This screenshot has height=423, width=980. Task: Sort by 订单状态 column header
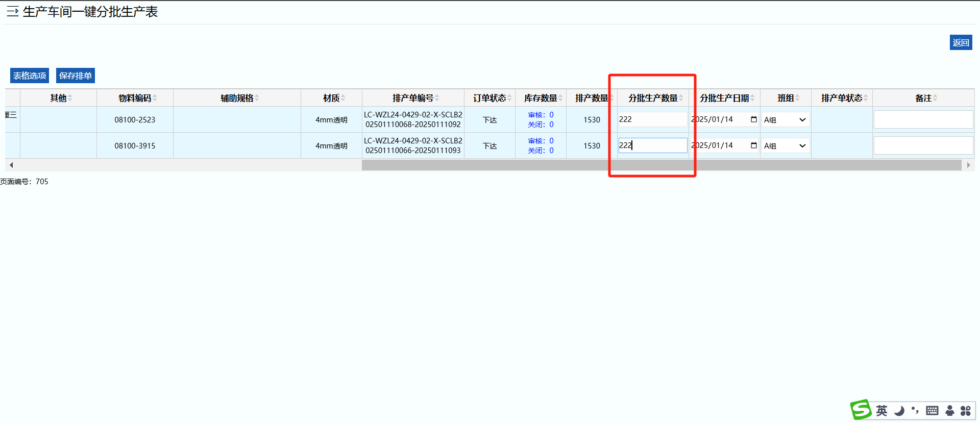point(489,98)
